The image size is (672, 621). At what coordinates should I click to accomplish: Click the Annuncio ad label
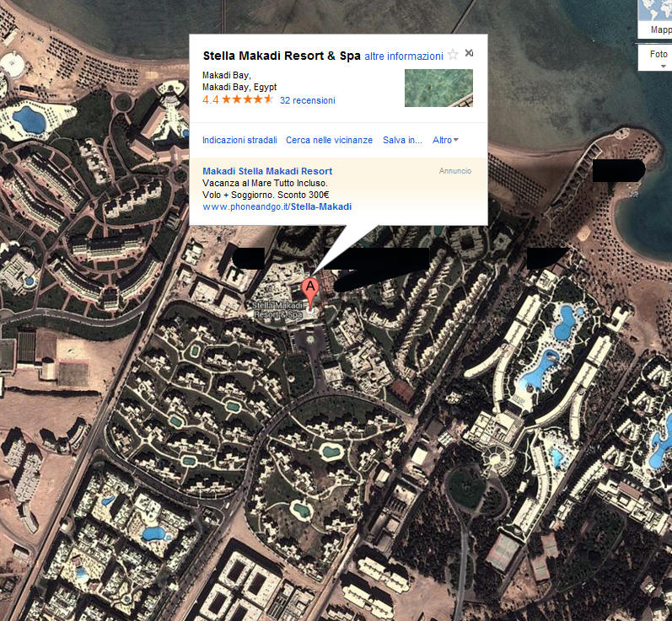[x=455, y=171]
